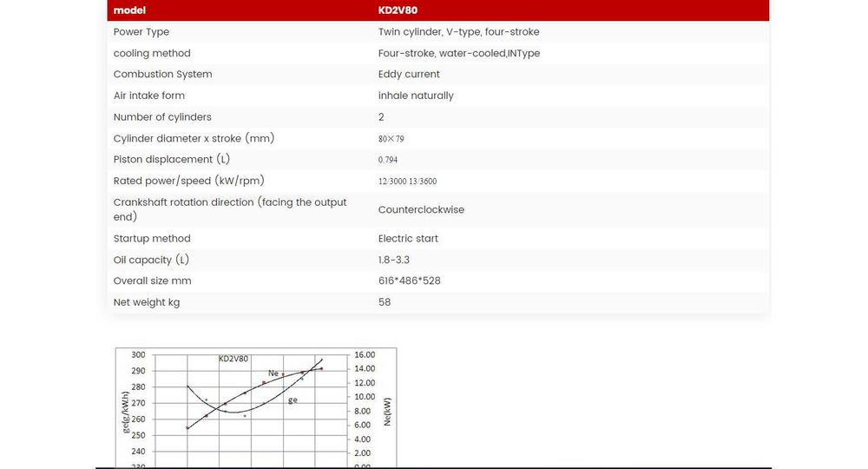Click the '616*486*528' size value
This screenshot has height=469, width=868.
pyautogui.click(x=409, y=281)
